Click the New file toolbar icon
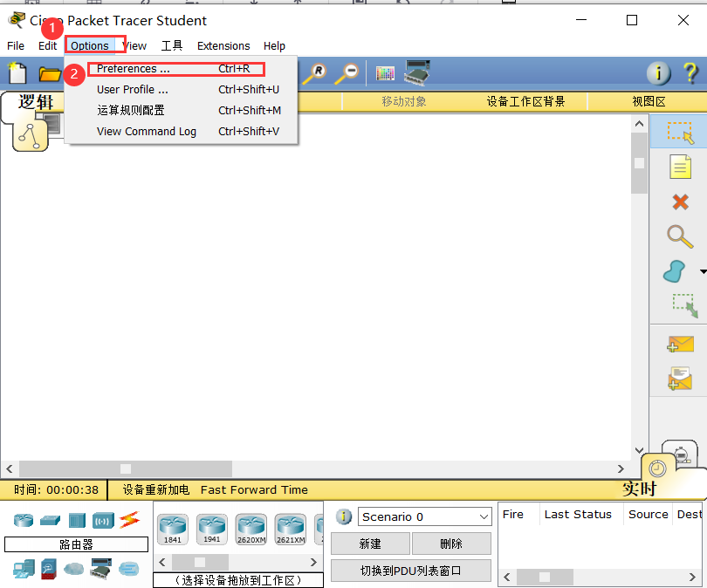 tap(17, 73)
